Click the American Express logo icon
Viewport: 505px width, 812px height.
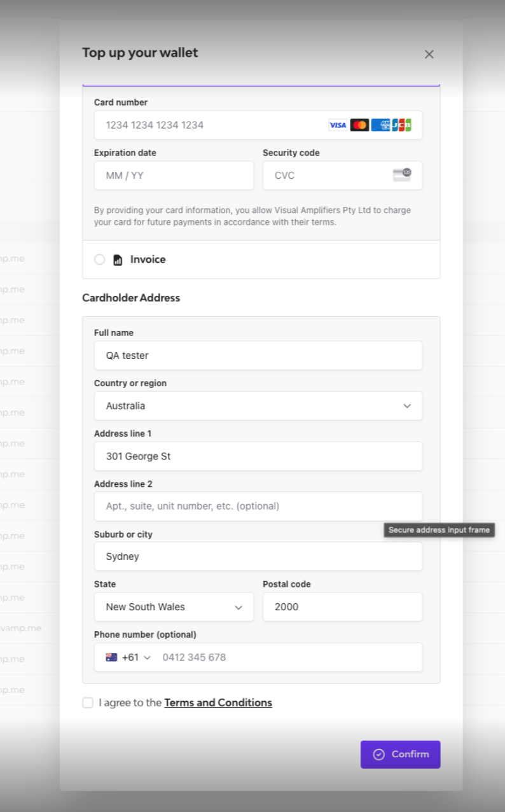(380, 125)
